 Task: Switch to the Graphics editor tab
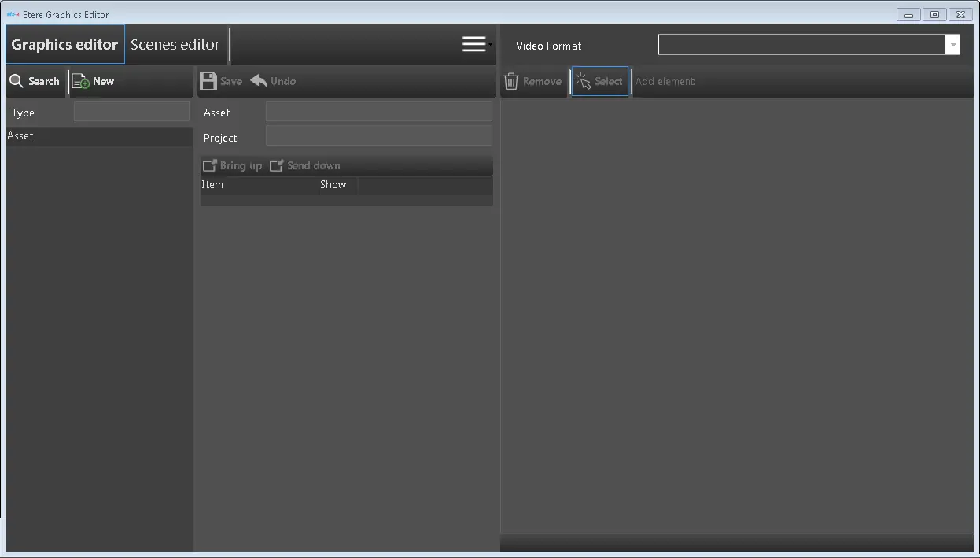(64, 45)
